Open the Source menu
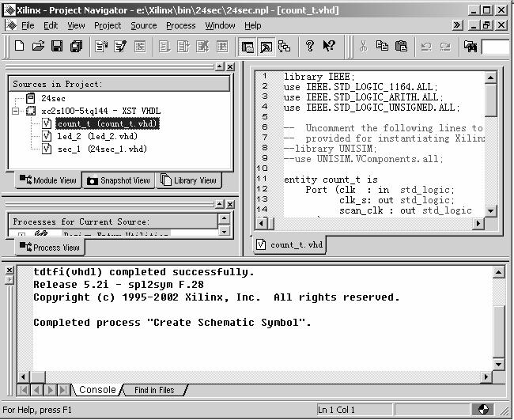 (x=144, y=25)
